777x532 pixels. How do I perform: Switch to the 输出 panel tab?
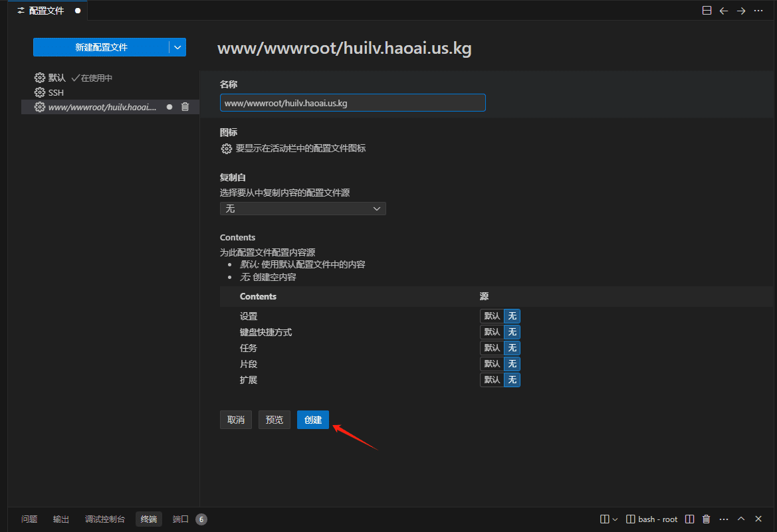(61, 519)
